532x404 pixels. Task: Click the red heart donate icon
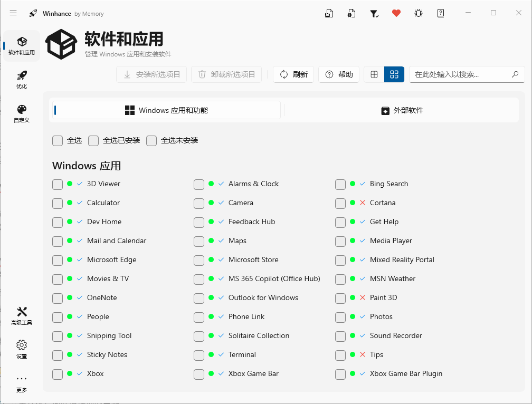pos(396,13)
